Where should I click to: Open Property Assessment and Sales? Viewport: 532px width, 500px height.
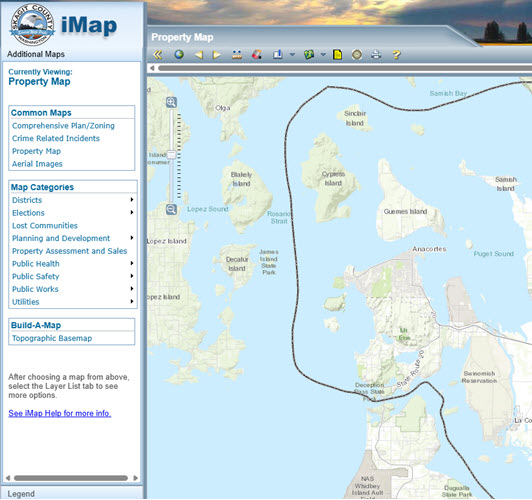coord(70,251)
